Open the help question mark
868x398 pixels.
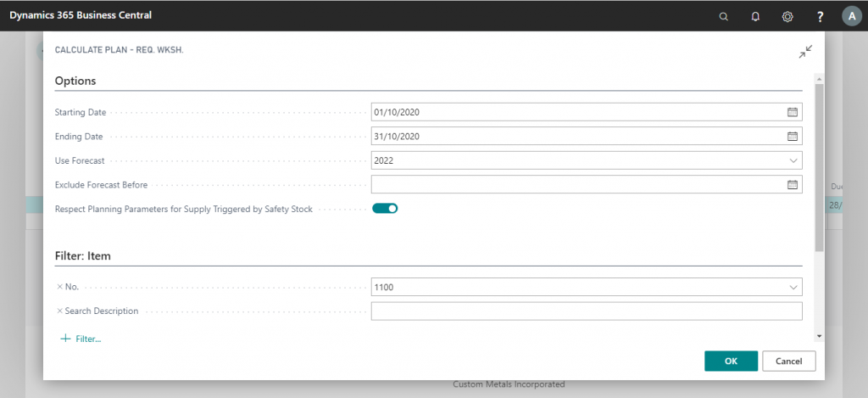click(x=820, y=16)
